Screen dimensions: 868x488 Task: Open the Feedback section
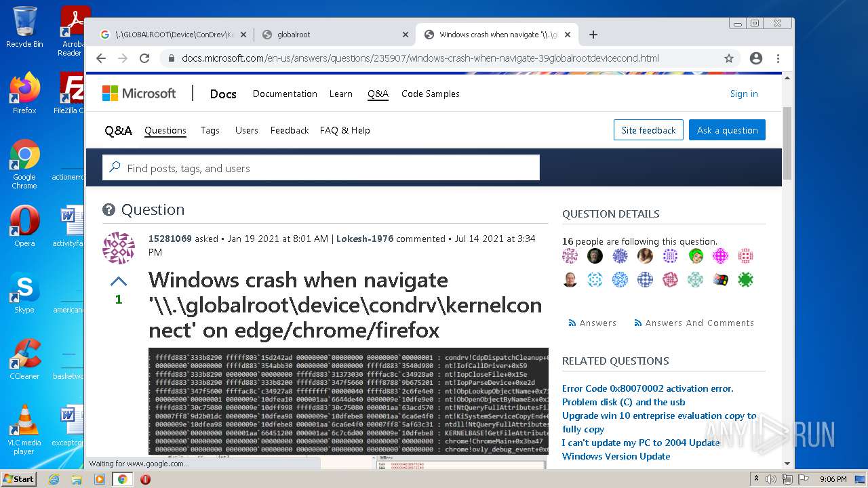(290, 130)
